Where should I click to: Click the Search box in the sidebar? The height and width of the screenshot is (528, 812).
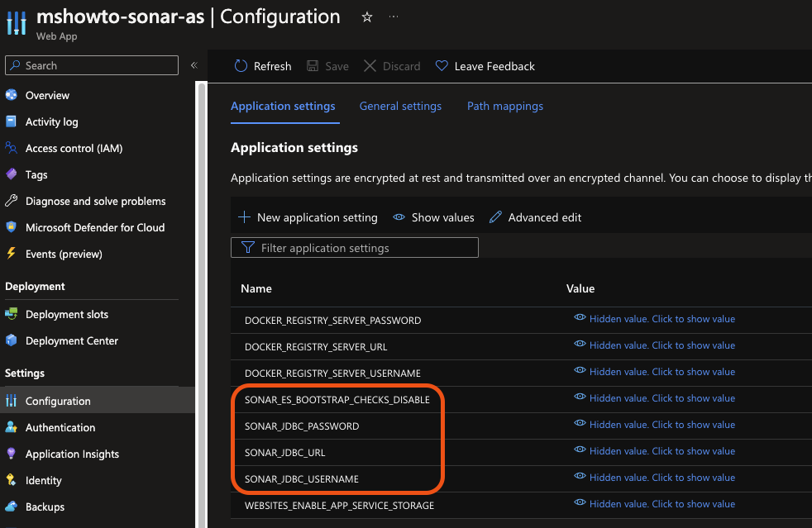92,65
